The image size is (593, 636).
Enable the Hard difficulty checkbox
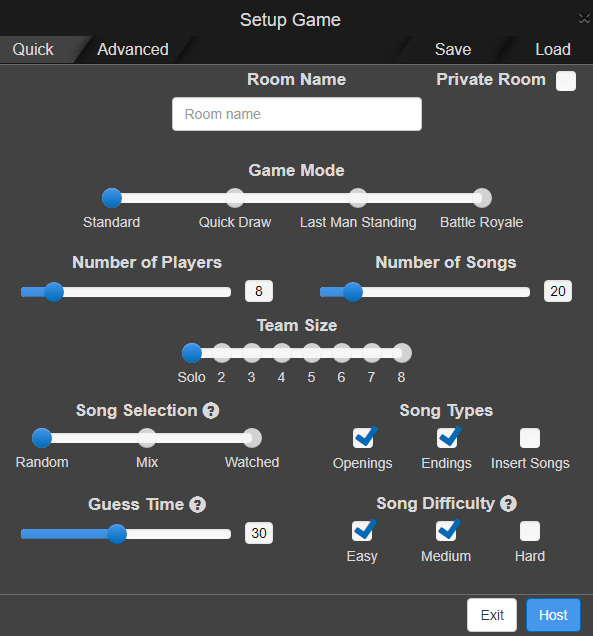[530, 531]
